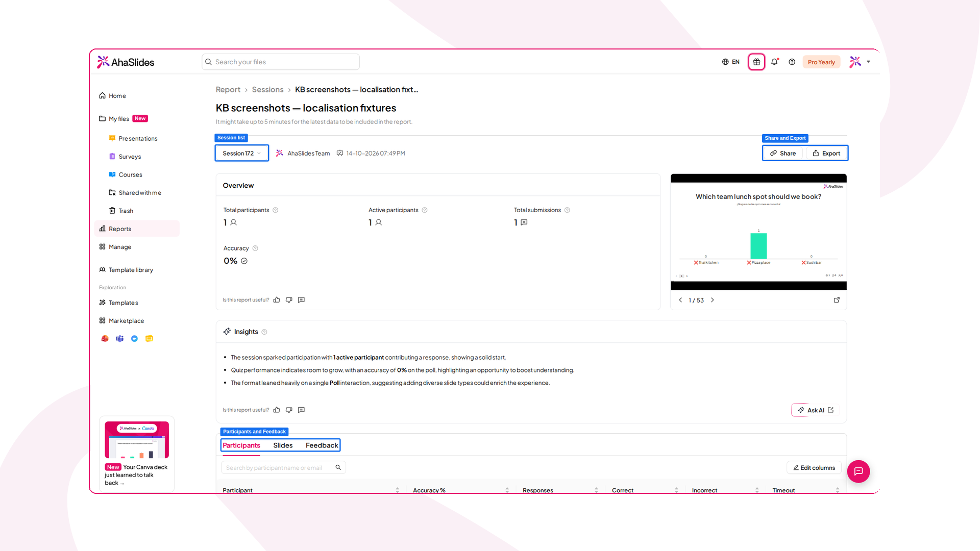Select the Participants tab

(241, 445)
